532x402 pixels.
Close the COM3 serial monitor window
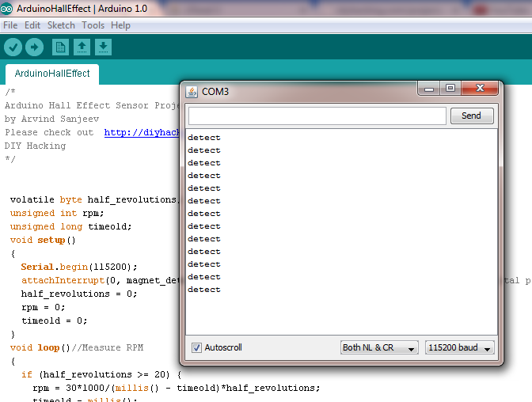click(x=480, y=89)
